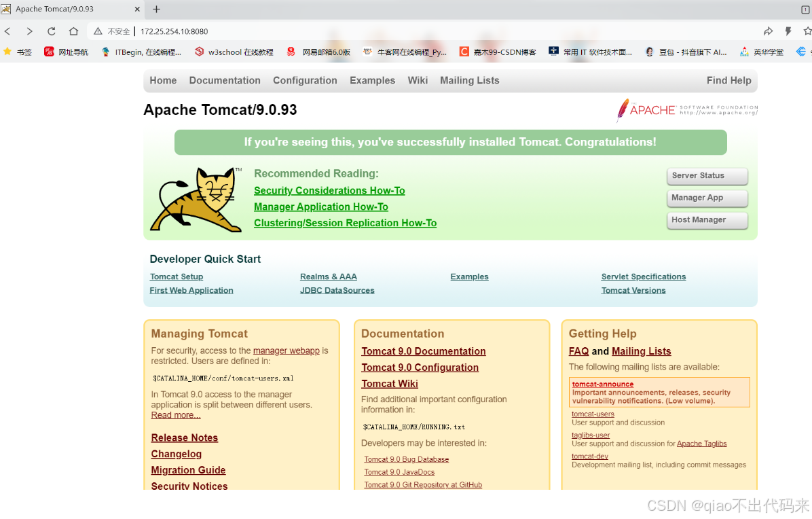Reload the page with refresh icon

point(52,31)
